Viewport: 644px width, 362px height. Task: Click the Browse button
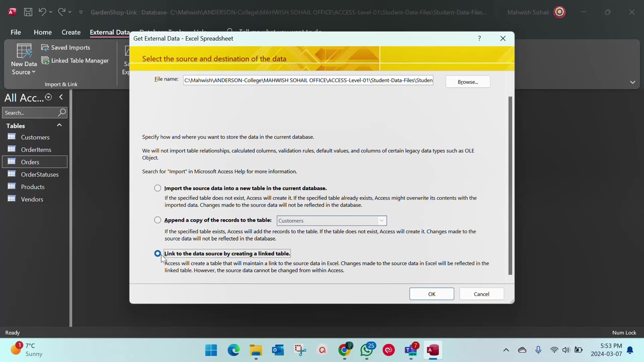click(x=468, y=81)
